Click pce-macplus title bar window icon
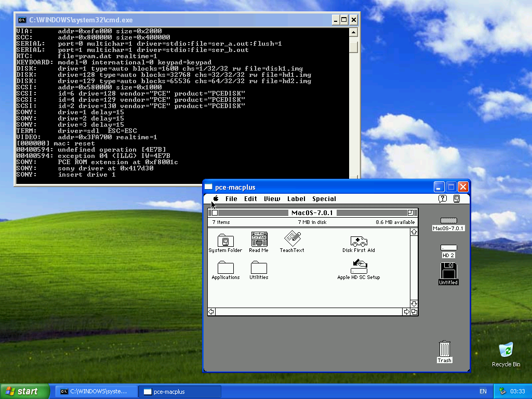This screenshot has height=399, width=532. tap(208, 187)
